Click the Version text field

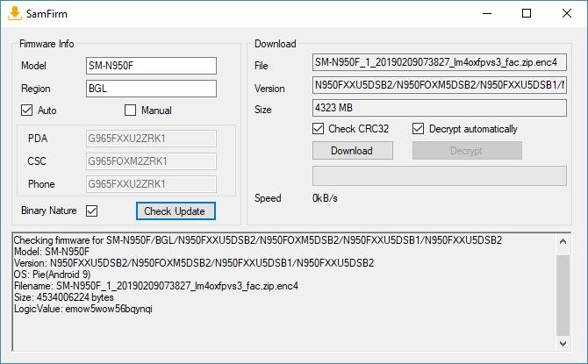click(x=439, y=85)
